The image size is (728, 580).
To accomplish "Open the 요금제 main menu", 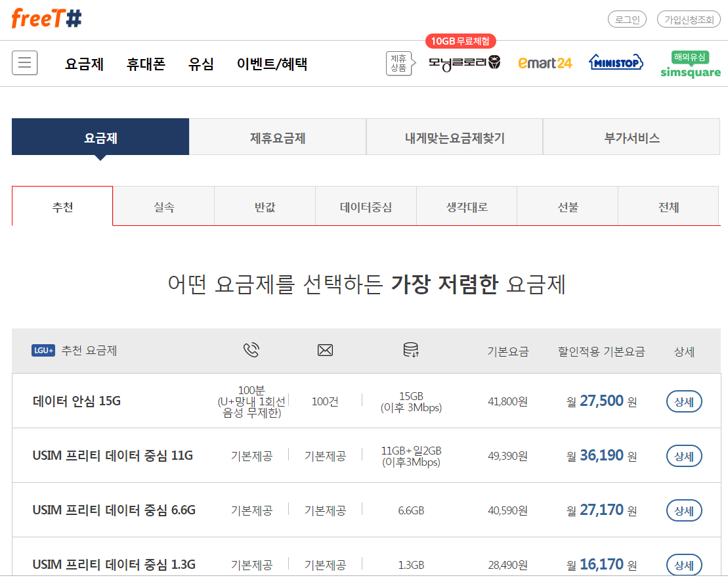I will pos(84,64).
